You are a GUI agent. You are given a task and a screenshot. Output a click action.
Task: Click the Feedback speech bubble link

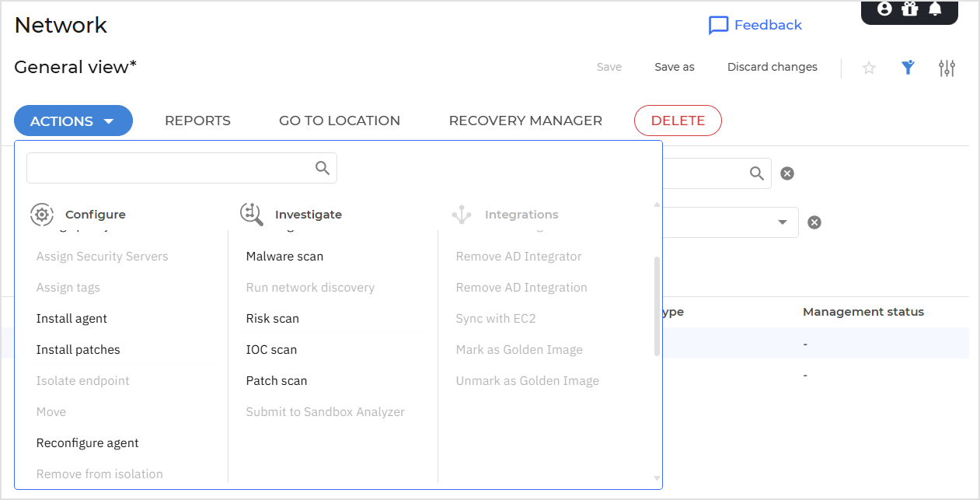(x=755, y=25)
